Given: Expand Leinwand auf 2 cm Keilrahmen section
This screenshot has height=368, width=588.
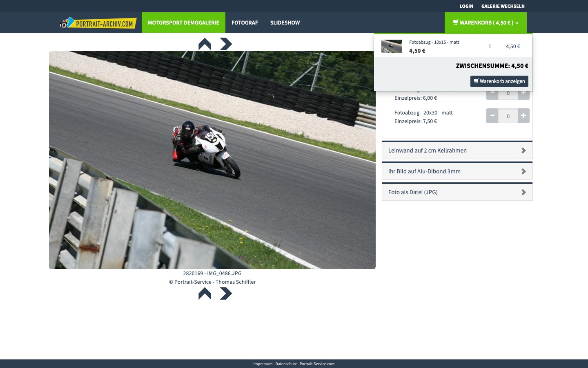Looking at the screenshot, I should 457,150.
